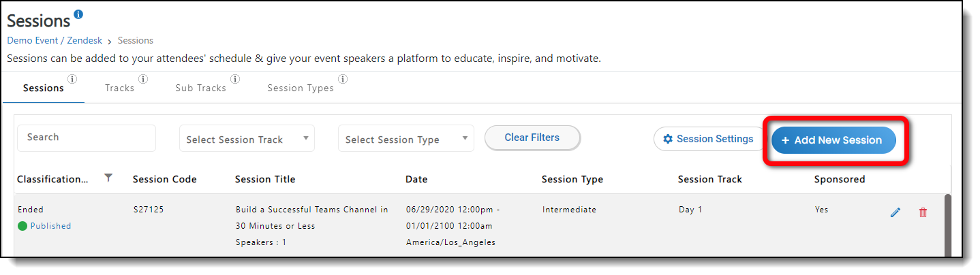Image resolution: width=980 pixels, height=275 pixels.
Task: Click the Classification column filter icon
Action: pos(108,178)
